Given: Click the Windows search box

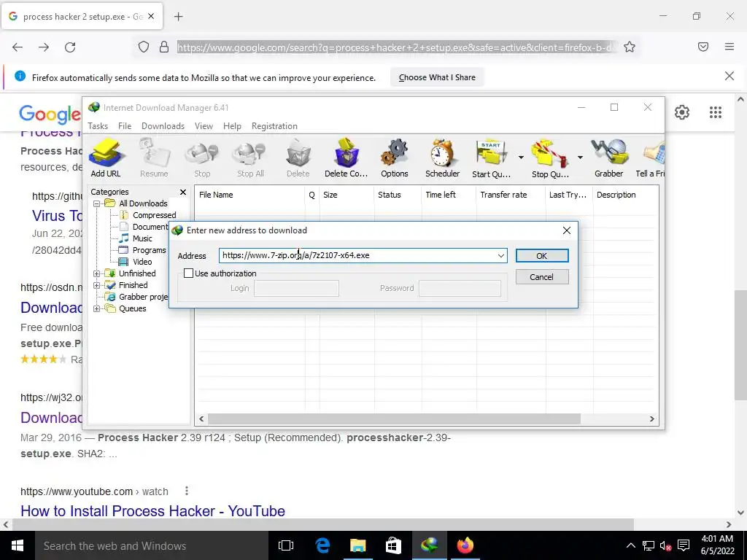Looking at the screenshot, I should 152,545.
